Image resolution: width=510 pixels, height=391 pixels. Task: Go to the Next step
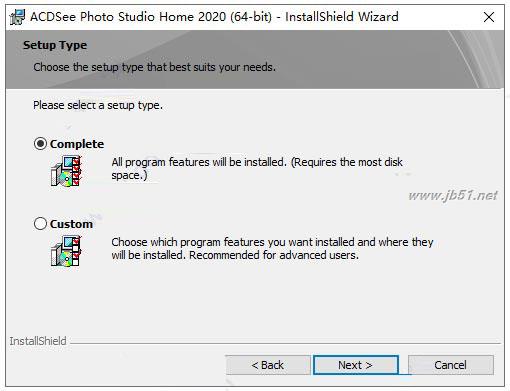pos(356,365)
